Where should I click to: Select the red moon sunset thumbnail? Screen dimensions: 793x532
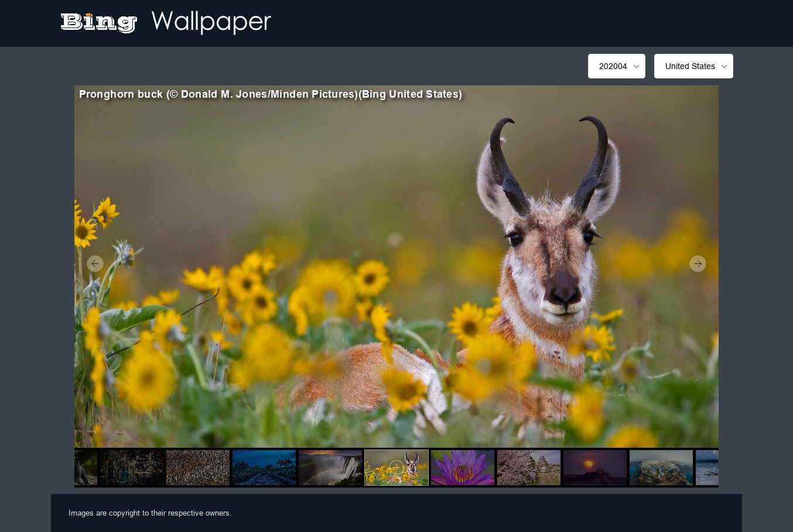[595, 468]
